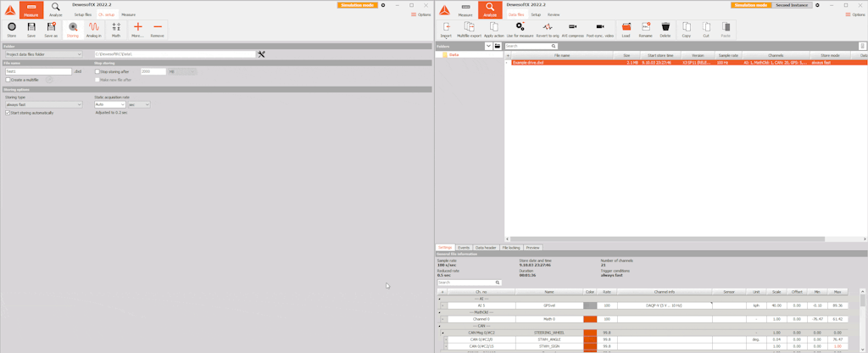Expand the Folders history dropdown arrow
868x353 pixels.
point(488,46)
